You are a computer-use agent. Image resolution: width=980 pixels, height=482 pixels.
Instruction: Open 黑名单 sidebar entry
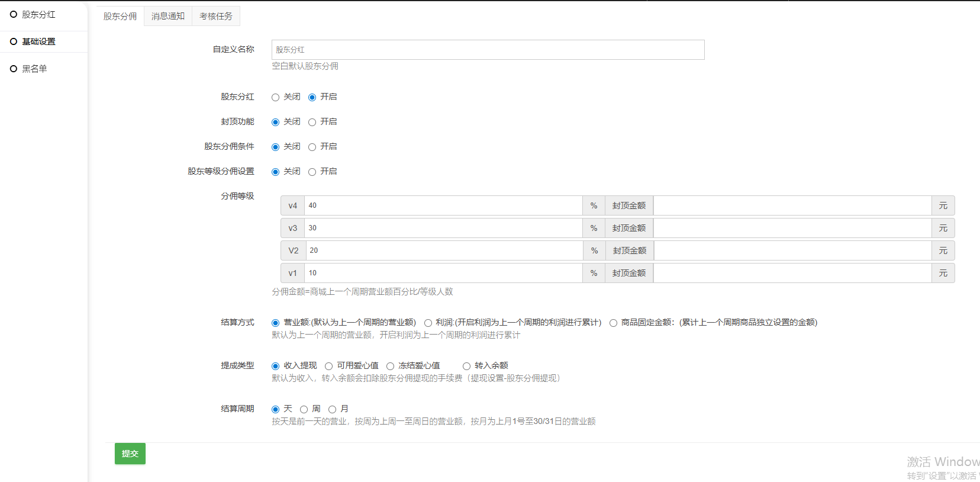(x=34, y=69)
